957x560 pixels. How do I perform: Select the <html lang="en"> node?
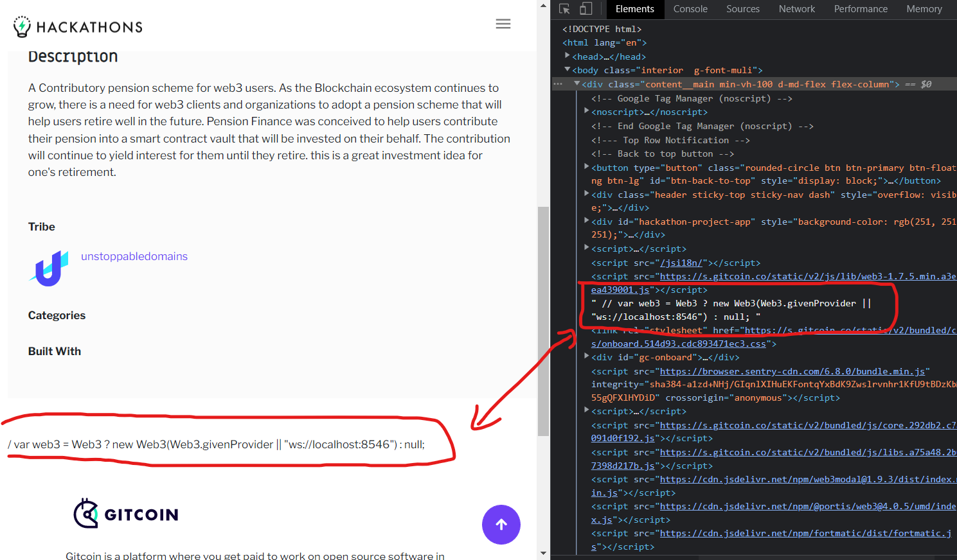click(605, 42)
